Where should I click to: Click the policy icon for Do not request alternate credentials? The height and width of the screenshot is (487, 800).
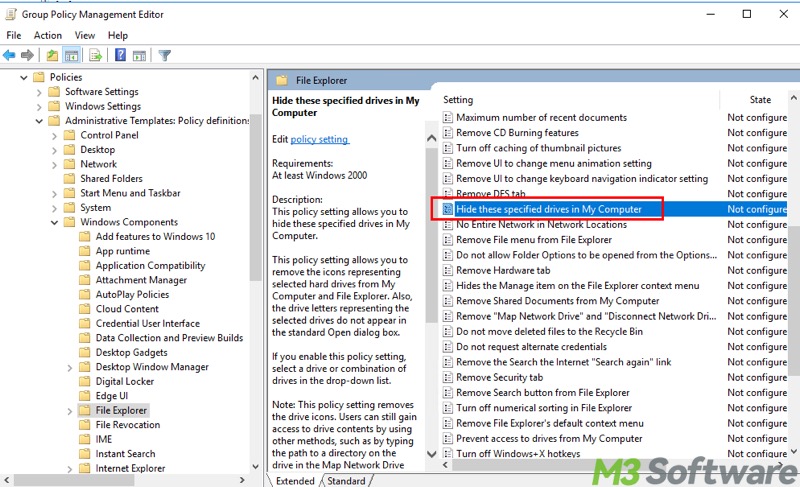click(448, 347)
